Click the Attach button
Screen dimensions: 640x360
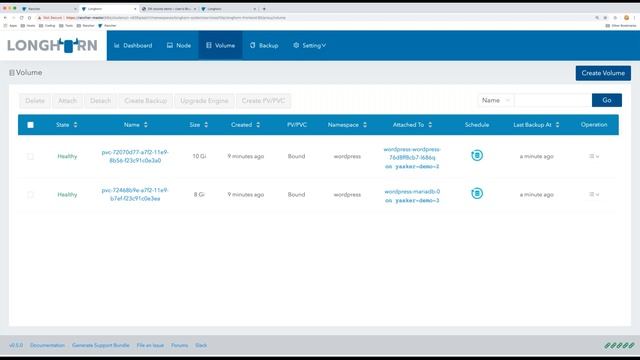(x=67, y=100)
